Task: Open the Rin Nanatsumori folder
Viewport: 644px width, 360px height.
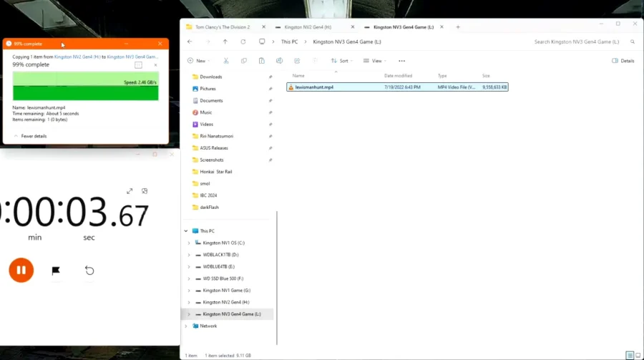Action: point(216,136)
